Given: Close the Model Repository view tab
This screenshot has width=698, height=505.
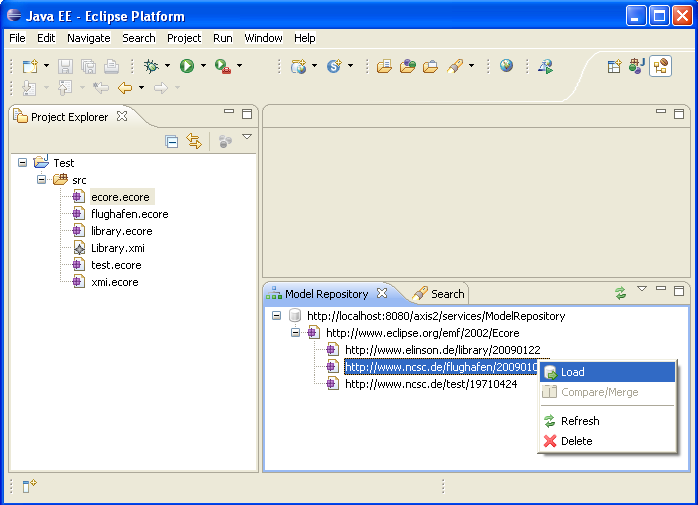Looking at the screenshot, I should [x=381, y=293].
